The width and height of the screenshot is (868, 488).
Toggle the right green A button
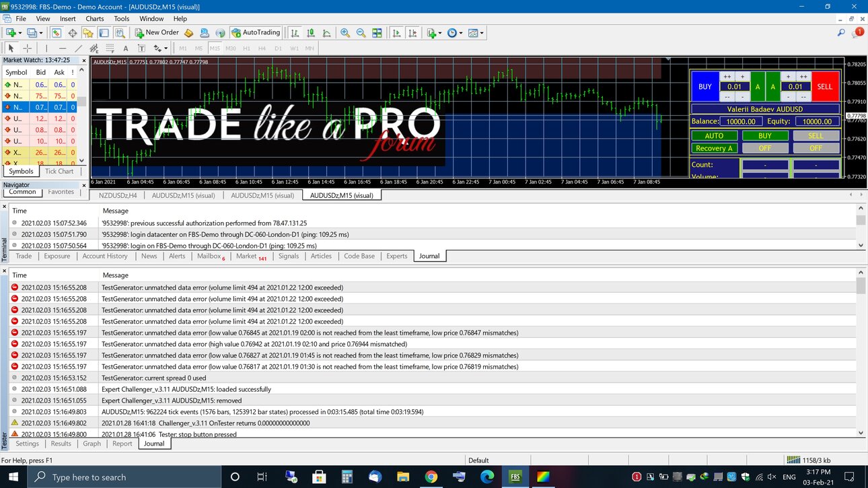(773, 87)
